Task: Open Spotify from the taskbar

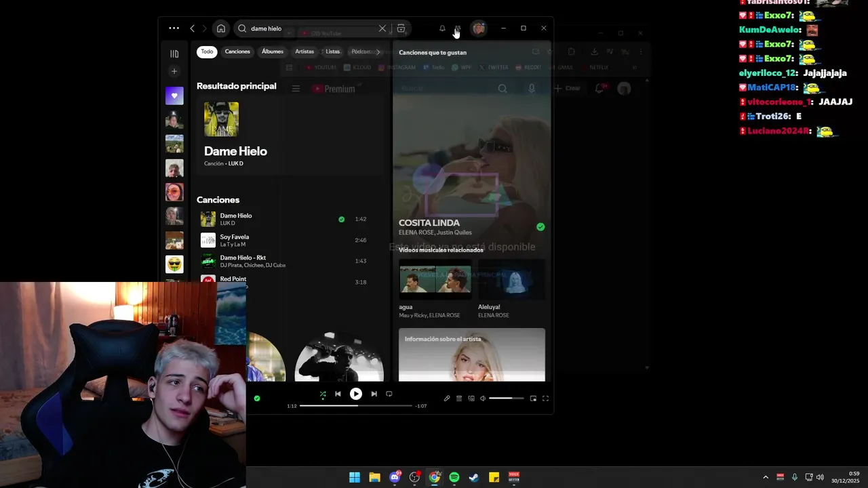Action: 454,477
